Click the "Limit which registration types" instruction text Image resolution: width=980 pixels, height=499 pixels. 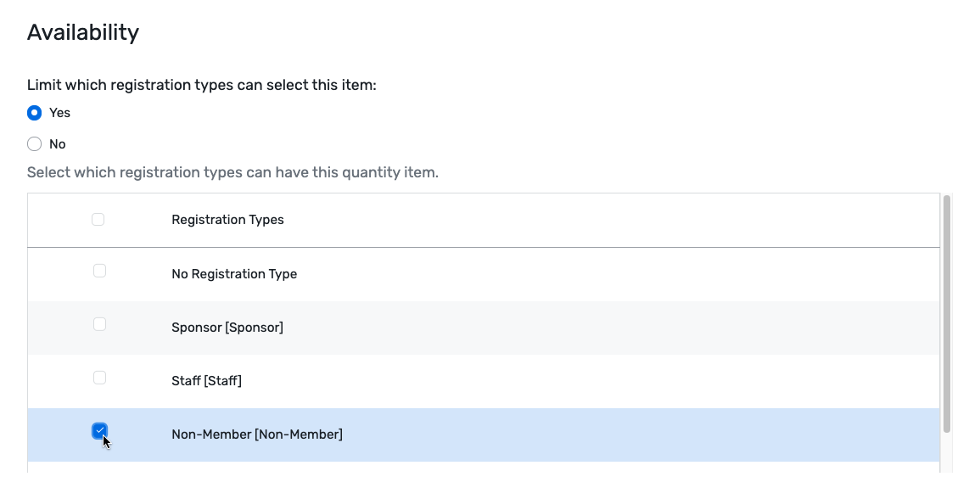point(202,84)
